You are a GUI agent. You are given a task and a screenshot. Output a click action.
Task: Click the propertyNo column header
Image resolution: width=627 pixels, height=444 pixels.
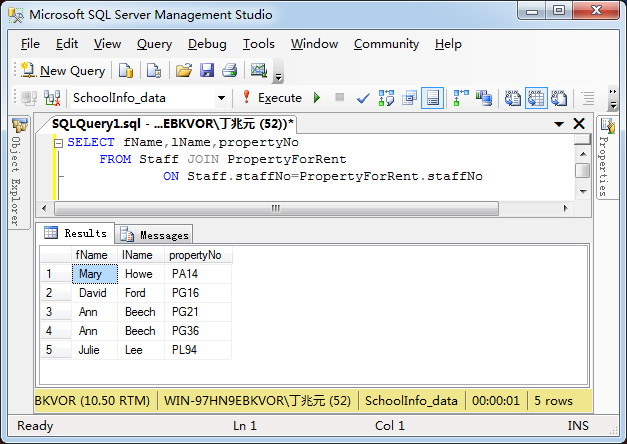click(x=198, y=255)
